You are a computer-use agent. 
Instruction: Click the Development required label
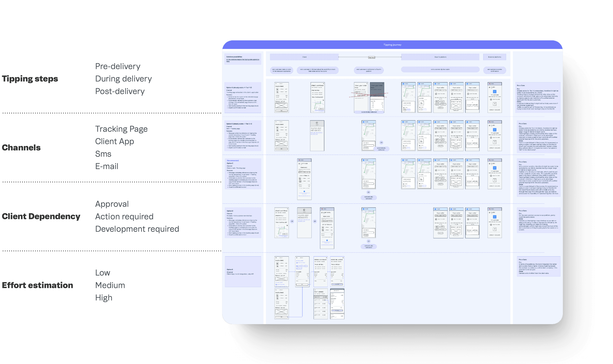click(x=137, y=229)
